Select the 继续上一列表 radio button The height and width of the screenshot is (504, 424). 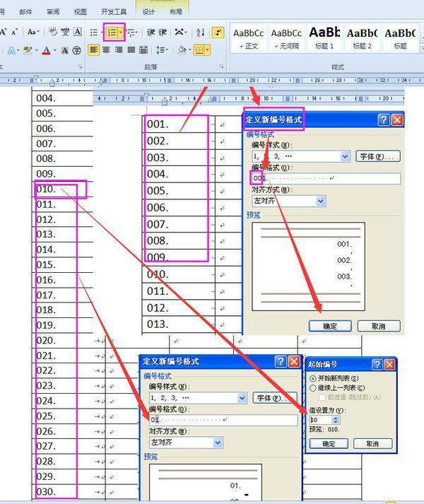[x=312, y=388]
